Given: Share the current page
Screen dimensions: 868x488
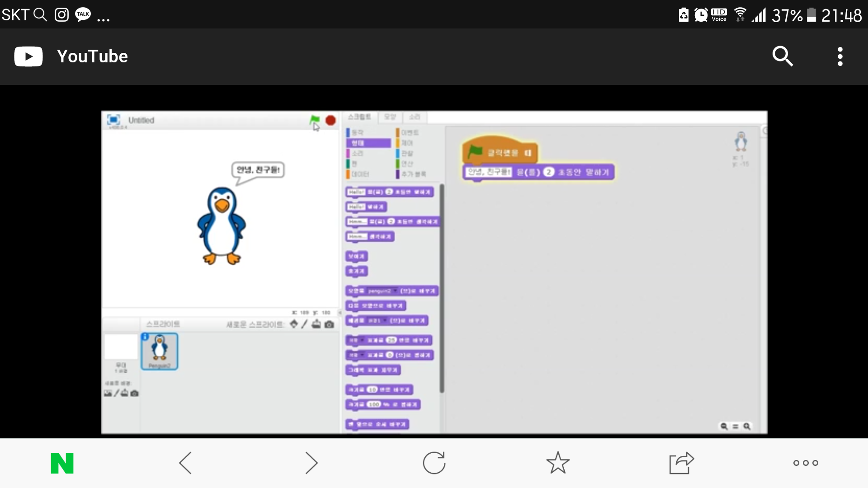Looking at the screenshot, I should point(681,463).
